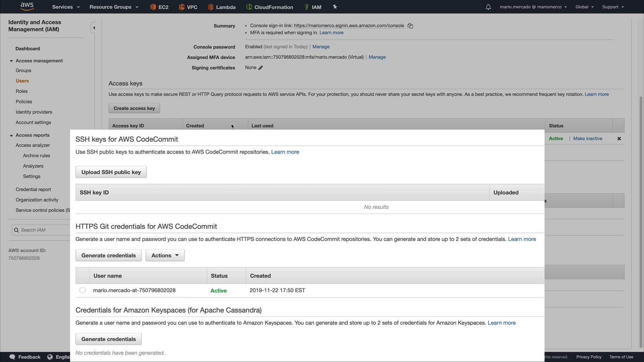The width and height of the screenshot is (644, 362).
Task: Click Upload SSH public key button
Action: pos(111,172)
